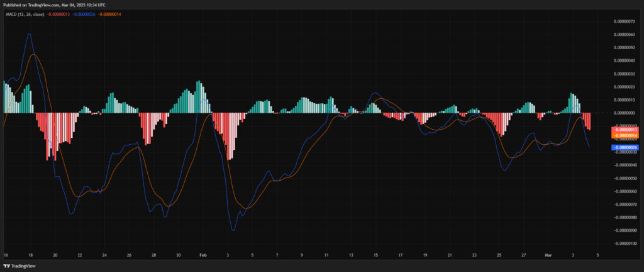Screen dimensions: 644x272
Task: Click the -0.00000090 price scale label
Action: click(x=625, y=230)
